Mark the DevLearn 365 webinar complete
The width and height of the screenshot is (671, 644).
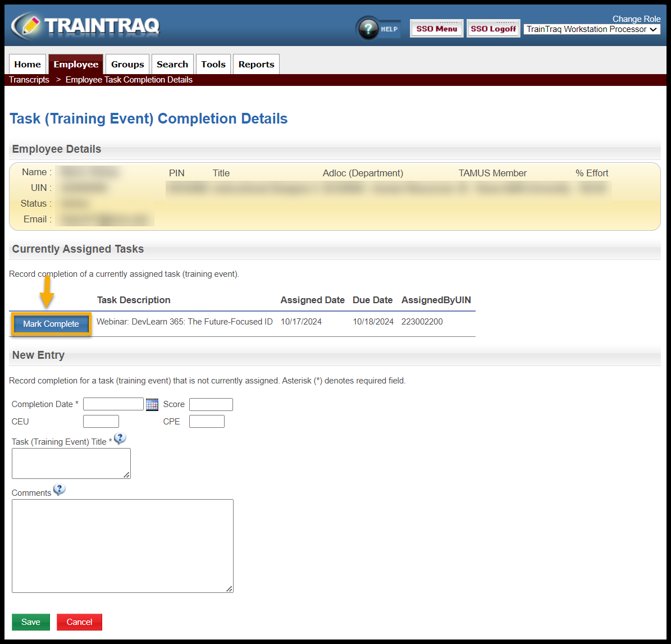point(51,324)
